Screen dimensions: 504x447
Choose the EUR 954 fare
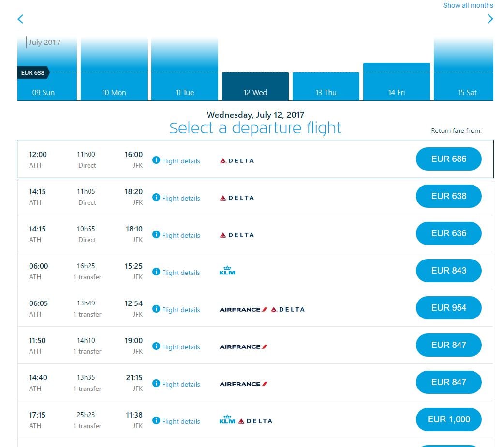449,308
